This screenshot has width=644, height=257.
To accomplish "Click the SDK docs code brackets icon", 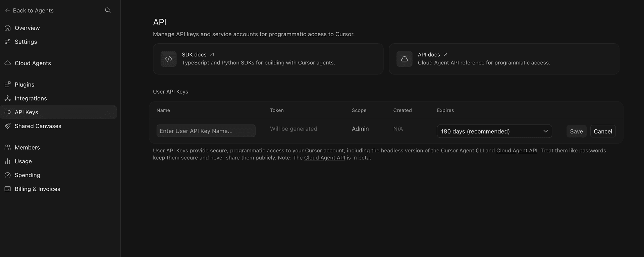I will [x=168, y=59].
